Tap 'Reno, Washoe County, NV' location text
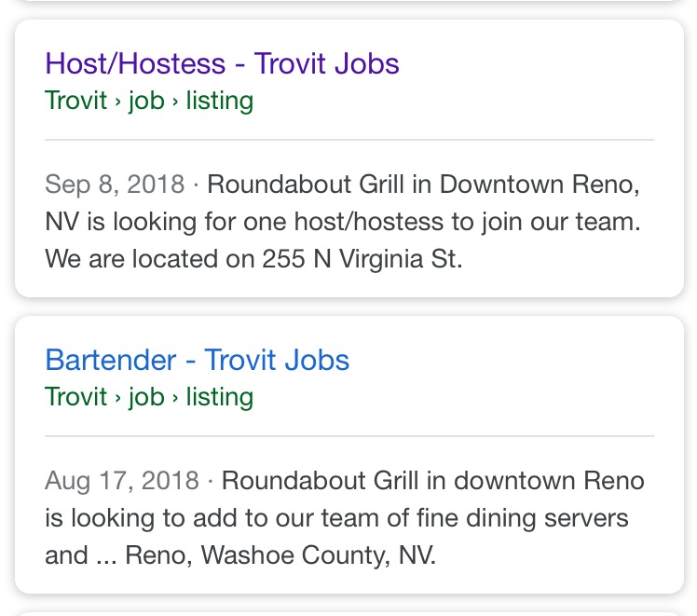Screen dimensions: 697x616 point(280,555)
